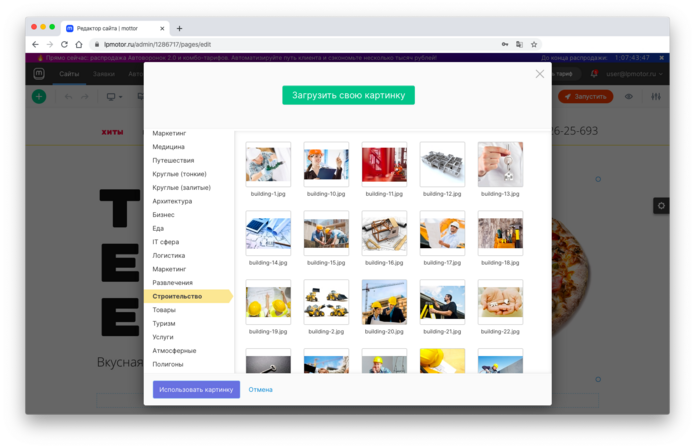Close the Редактор сайта browser tab
The image size is (695, 448).
coord(162,28)
